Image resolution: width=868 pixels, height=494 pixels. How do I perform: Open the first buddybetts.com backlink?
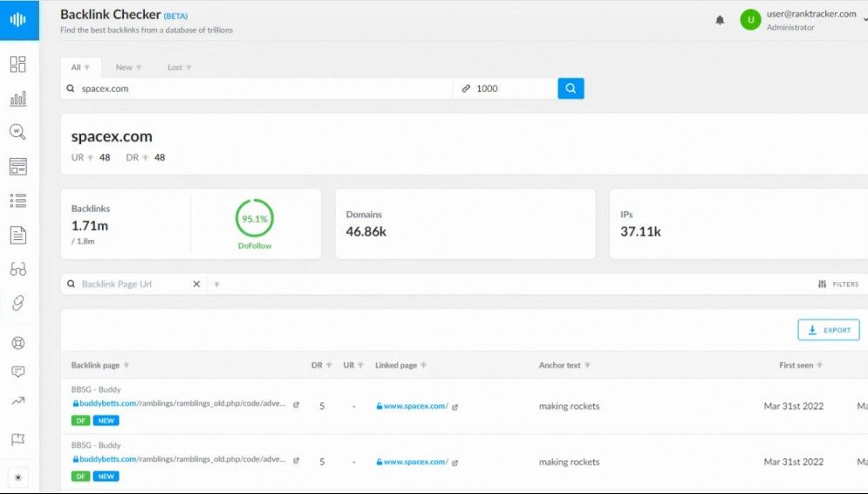pyautogui.click(x=180, y=404)
